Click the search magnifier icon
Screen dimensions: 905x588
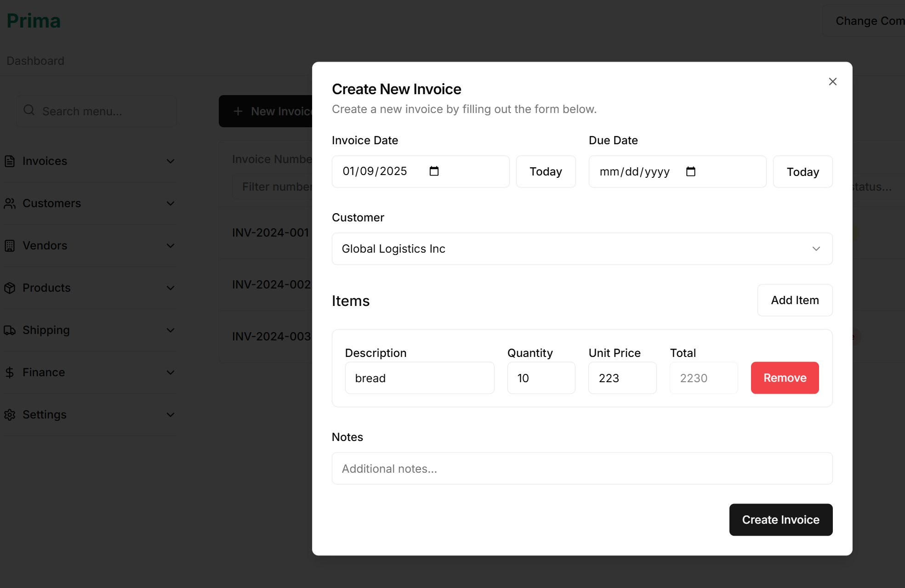(x=29, y=110)
